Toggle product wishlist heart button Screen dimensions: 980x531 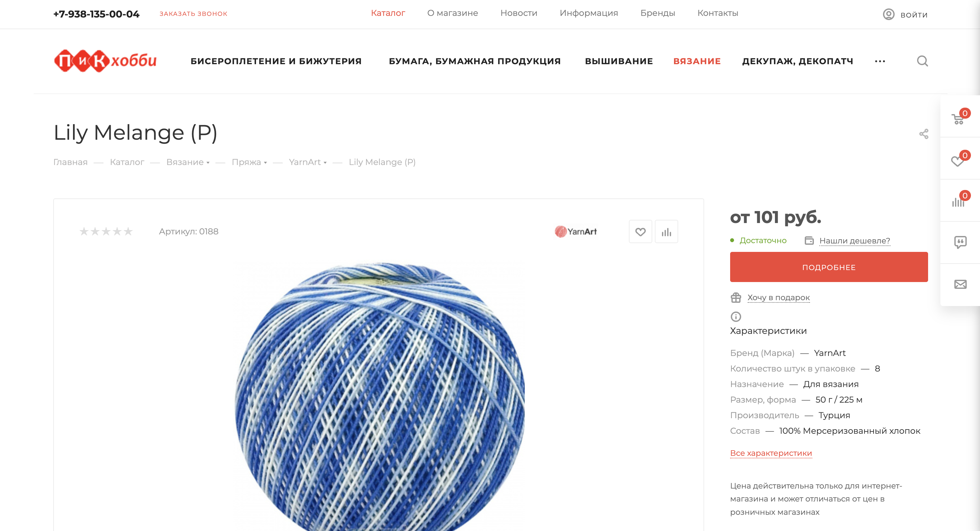640,231
